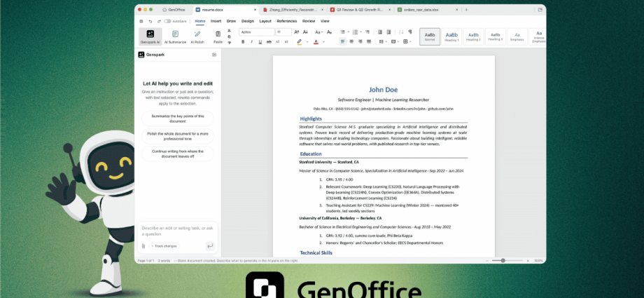Apply the red font color
644x298 pixels.
(x=316, y=41)
